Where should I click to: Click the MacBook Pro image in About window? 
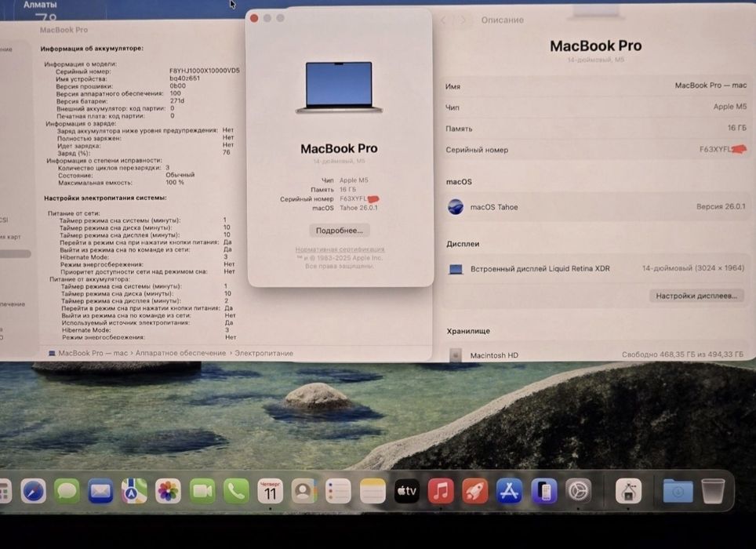point(339,88)
